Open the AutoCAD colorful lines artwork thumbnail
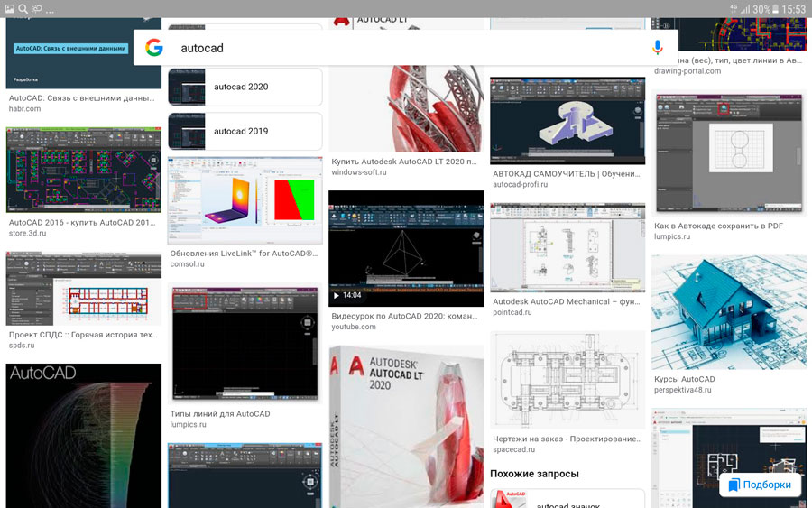 tap(83, 436)
